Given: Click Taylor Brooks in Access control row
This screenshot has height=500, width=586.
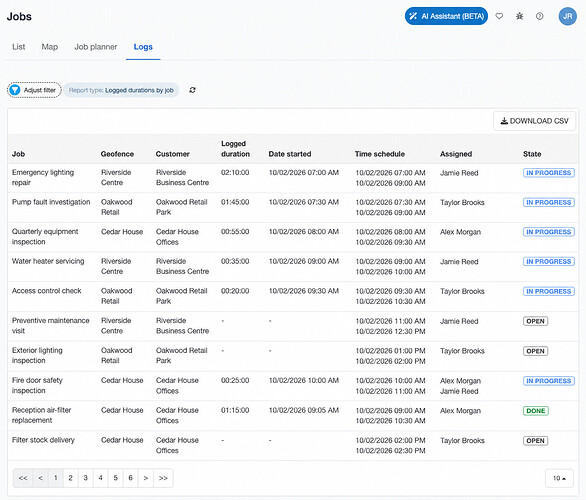Looking at the screenshot, I should pos(462,291).
